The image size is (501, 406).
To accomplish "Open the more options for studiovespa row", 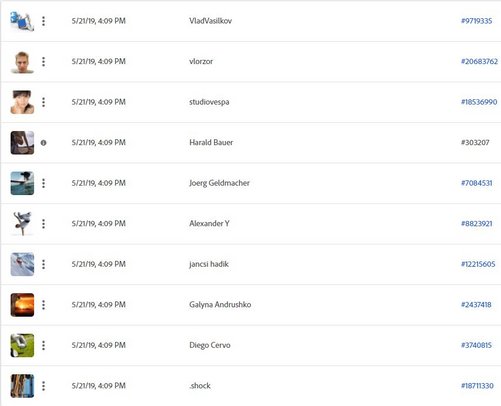I will coord(43,102).
